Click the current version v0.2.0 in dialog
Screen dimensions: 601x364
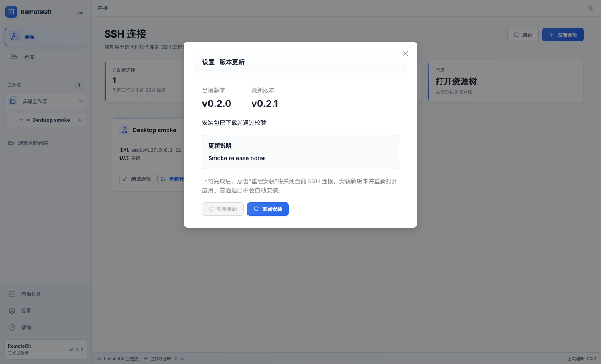click(x=217, y=104)
